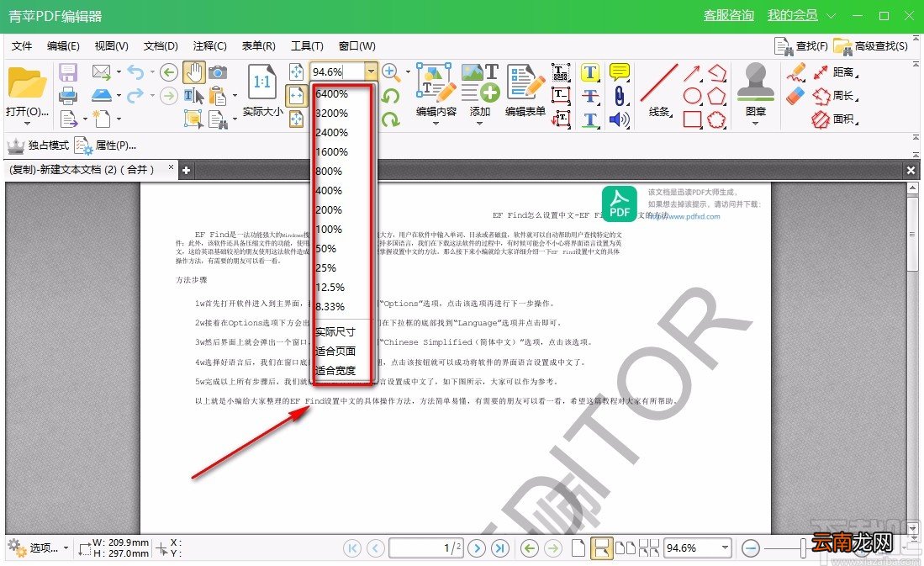Click the page number input field
The image size is (924, 566).
pos(425,548)
